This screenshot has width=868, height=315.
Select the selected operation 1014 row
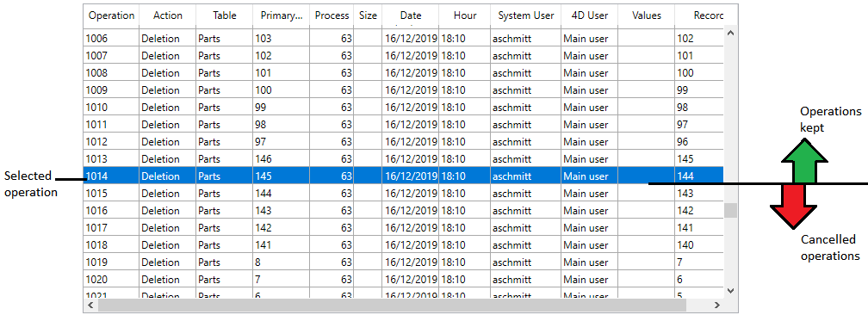click(x=404, y=176)
